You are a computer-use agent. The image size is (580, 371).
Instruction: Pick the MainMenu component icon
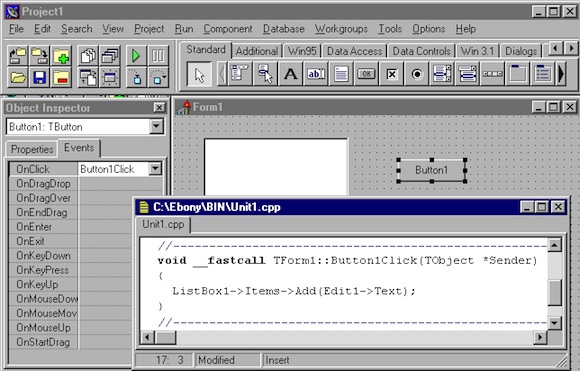(240, 74)
